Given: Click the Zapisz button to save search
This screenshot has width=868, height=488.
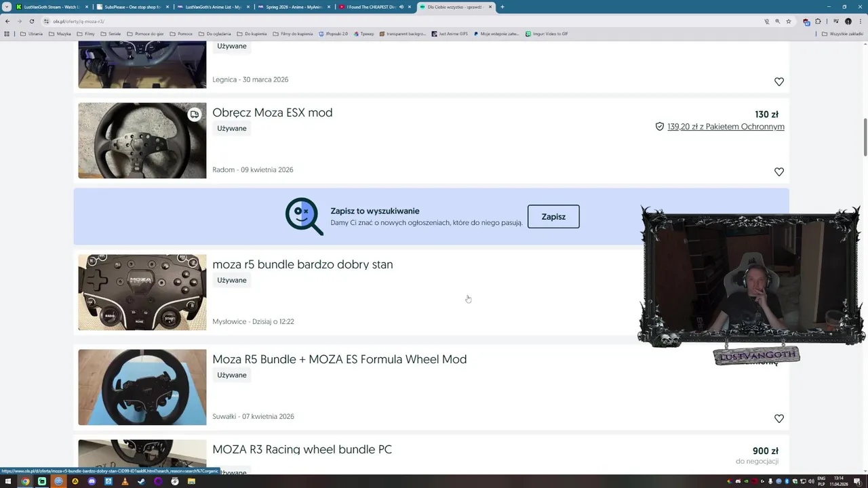Looking at the screenshot, I should [553, 217].
